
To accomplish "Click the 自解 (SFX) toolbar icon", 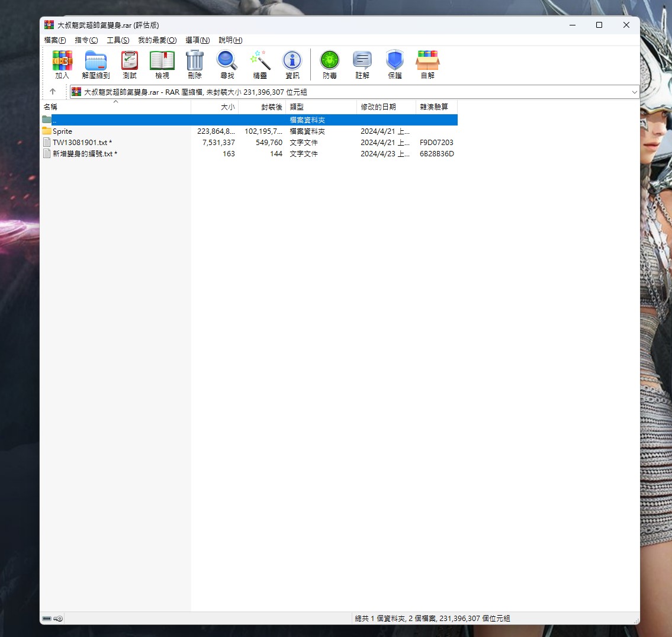I will (x=427, y=64).
